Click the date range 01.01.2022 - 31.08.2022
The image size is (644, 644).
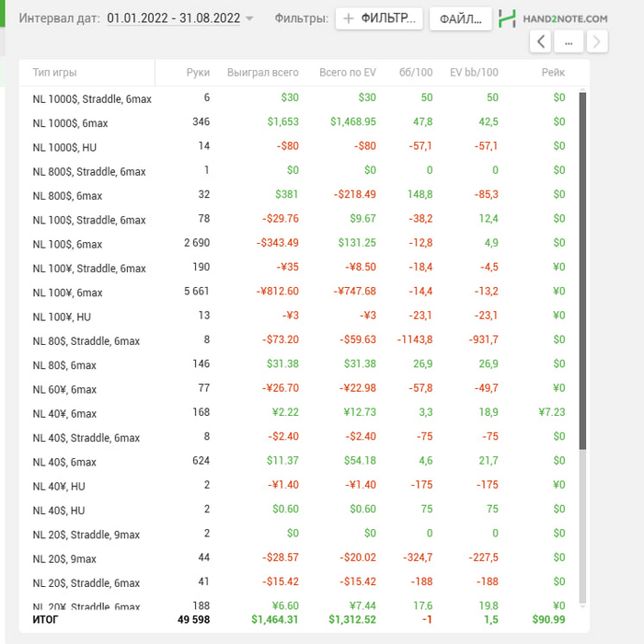click(x=173, y=18)
